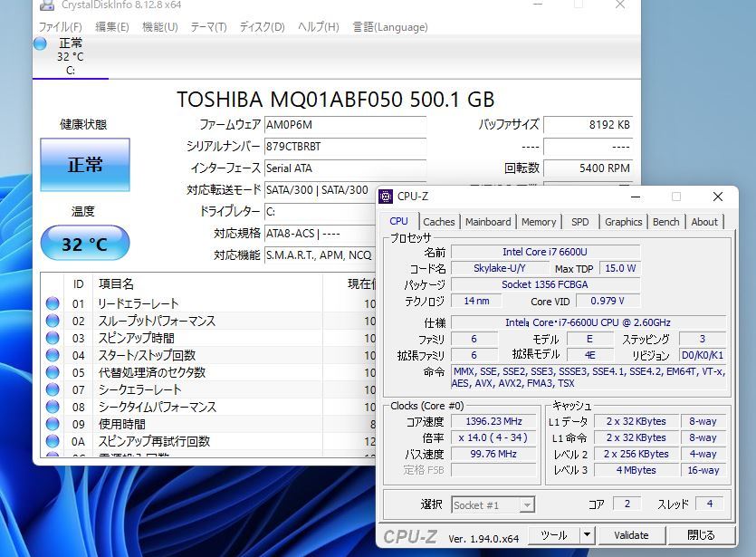
Task: Click blue health indicator beside リードエラーレート
Action: point(53,303)
